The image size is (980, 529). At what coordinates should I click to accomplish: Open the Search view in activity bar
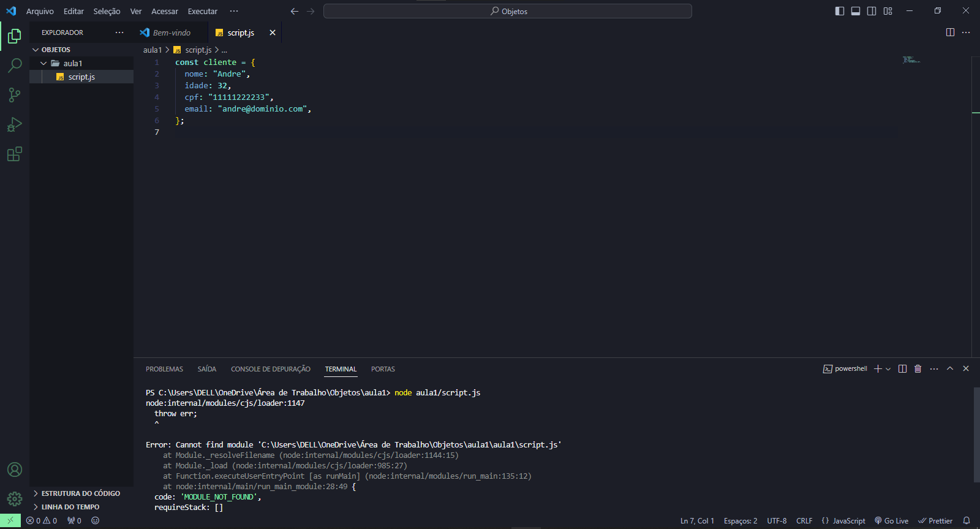click(x=15, y=66)
